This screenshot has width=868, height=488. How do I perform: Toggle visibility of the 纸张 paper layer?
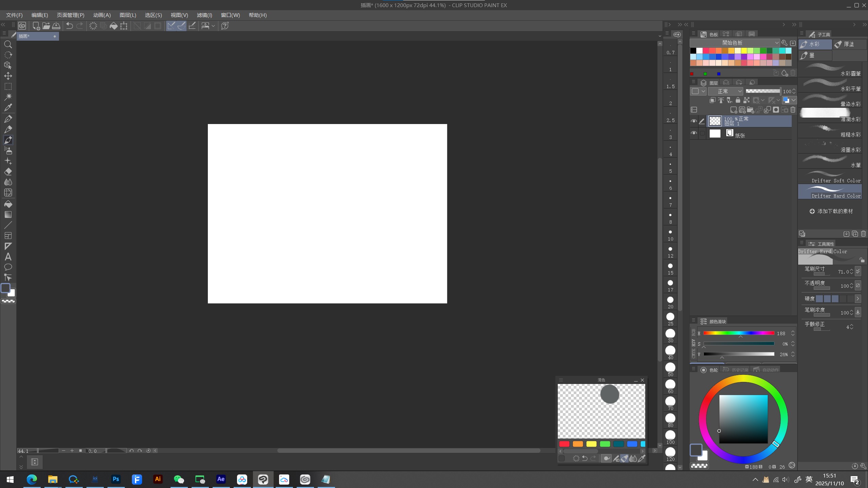pyautogui.click(x=694, y=133)
